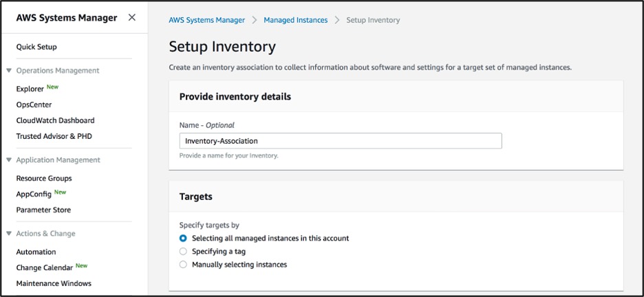The image size is (644, 297).
Task: Go to Managed Instances breadcrumb
Action: [296, 20]
